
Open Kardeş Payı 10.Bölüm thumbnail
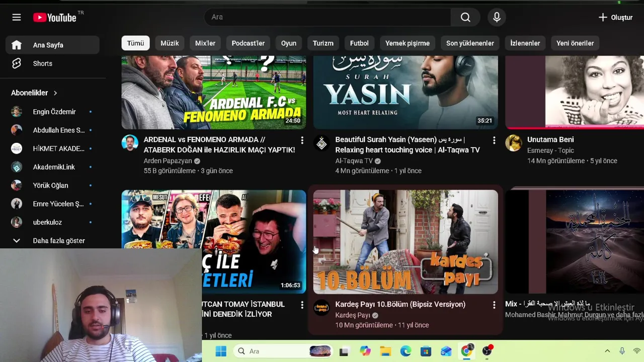406,242
